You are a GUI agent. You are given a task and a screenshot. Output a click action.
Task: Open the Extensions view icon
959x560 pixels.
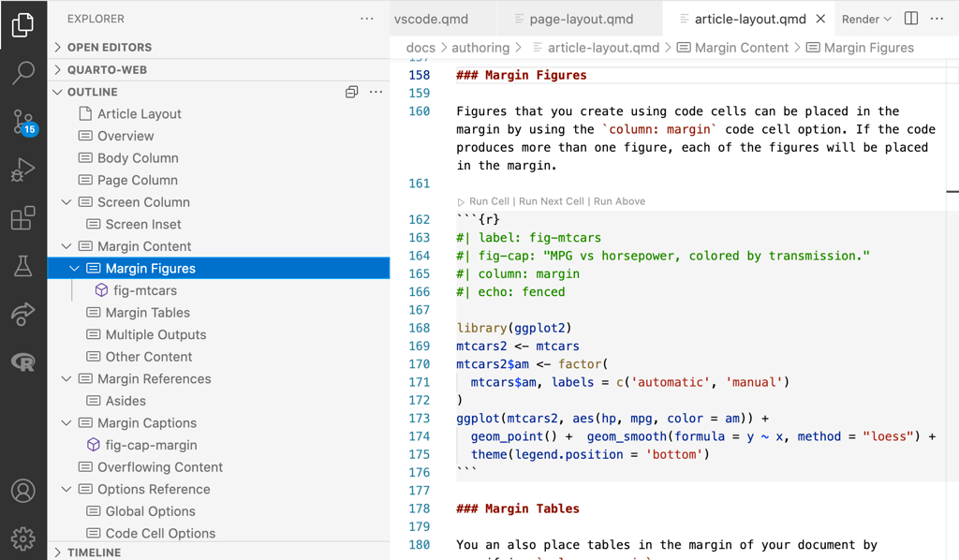[x=22, y=218]
